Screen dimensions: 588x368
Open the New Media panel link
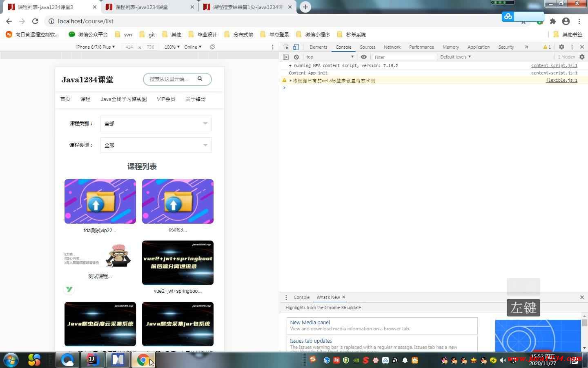point(310,322)
